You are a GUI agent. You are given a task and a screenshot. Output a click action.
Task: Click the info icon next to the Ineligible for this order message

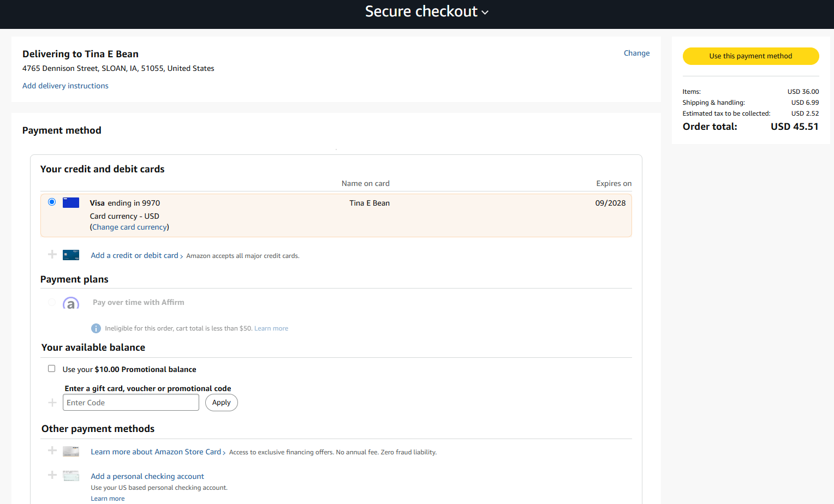pos(96,328)
